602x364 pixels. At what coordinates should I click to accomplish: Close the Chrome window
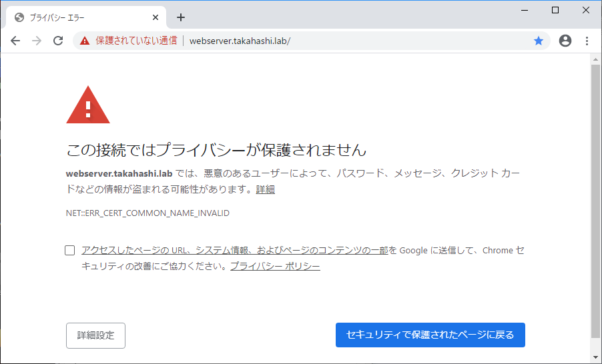pos(586,11)
